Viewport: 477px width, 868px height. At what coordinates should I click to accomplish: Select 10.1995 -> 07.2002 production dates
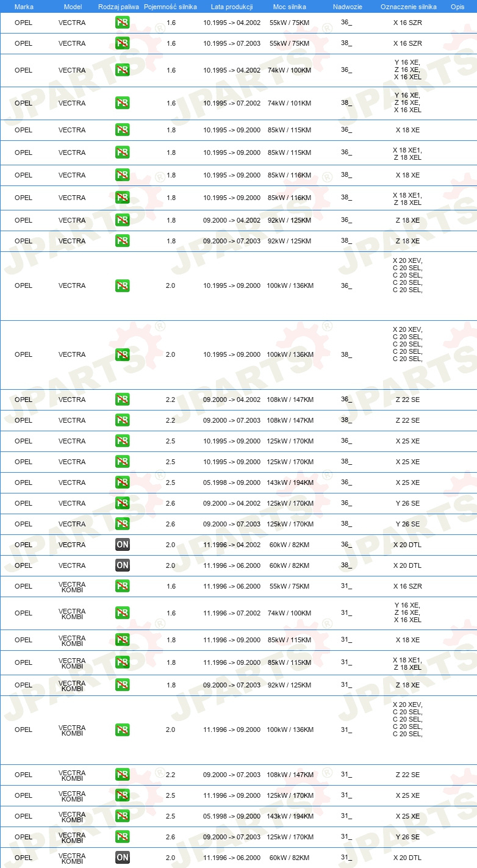pyautogui.click(x=232, y=103)
